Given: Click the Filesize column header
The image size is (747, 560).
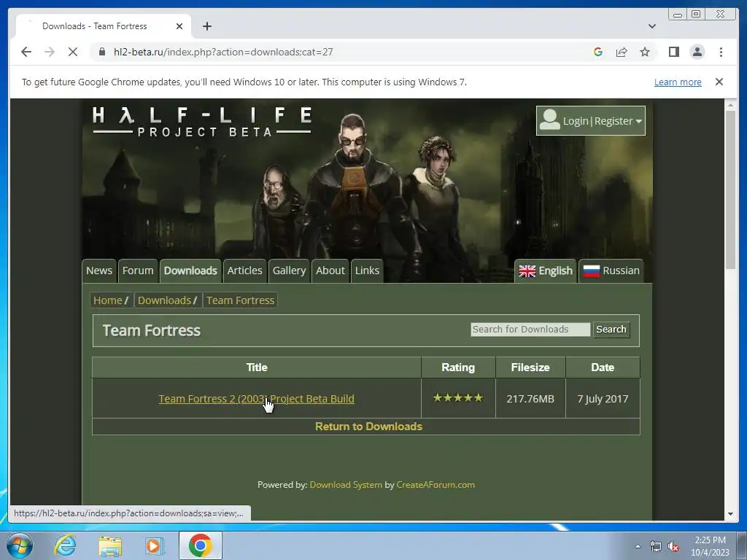Looking at the screenshot, I should coord(530,367).
